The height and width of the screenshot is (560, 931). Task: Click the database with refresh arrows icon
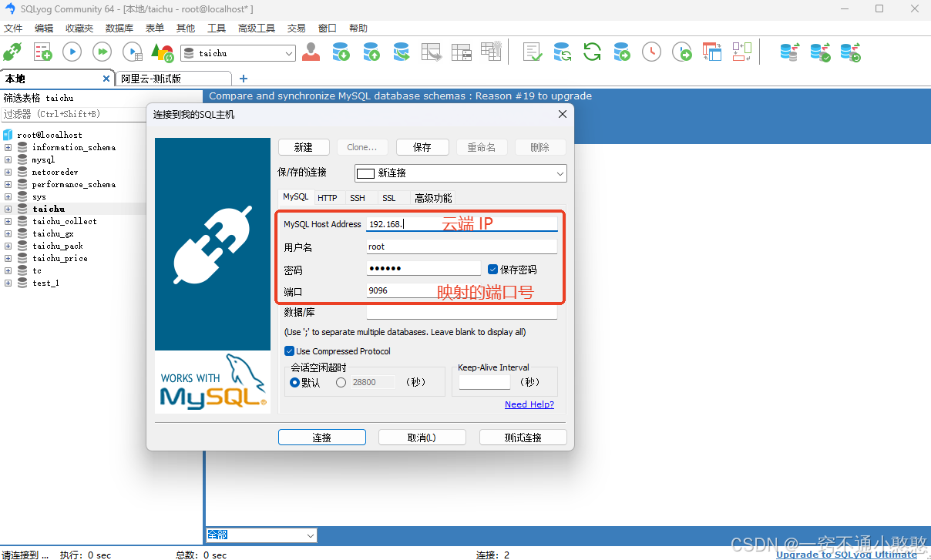[562, 52]
